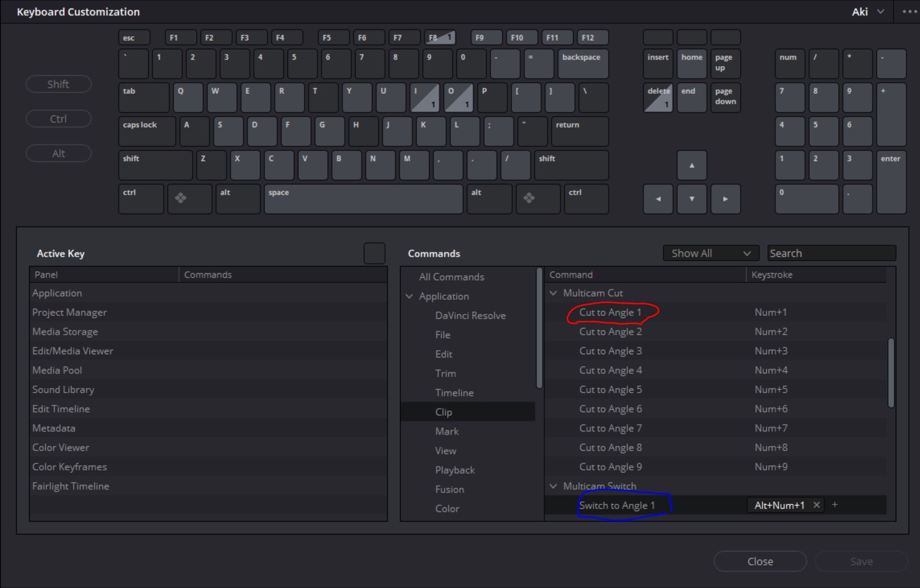
Task: Click the right Windows logo key
Action: point(538,199)
